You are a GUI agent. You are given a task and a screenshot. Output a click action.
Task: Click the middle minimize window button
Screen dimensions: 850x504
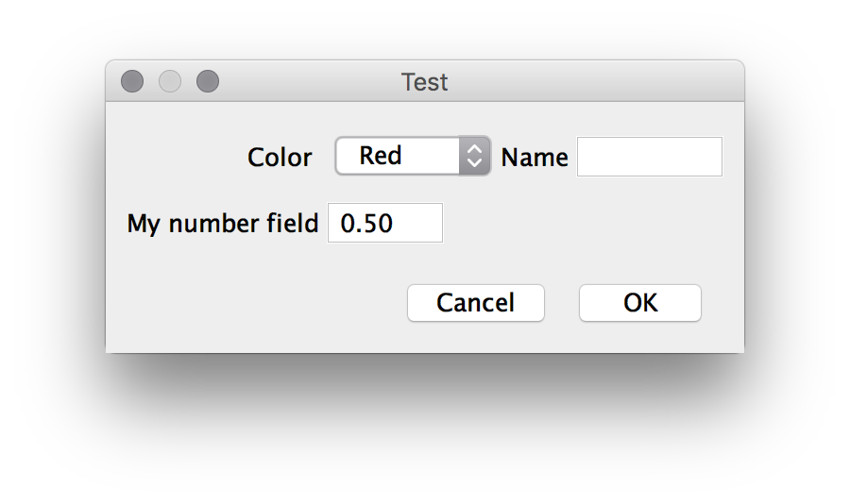pos(170,82)
